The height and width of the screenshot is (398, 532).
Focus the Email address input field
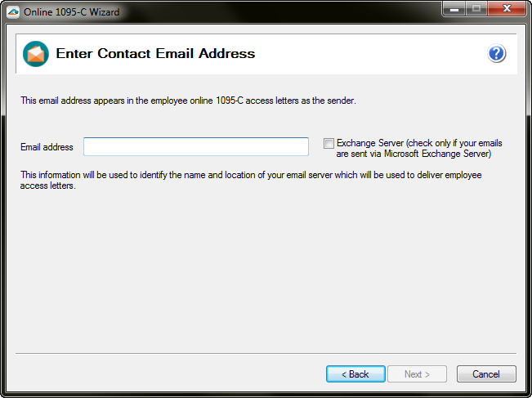tap(196, 147)
